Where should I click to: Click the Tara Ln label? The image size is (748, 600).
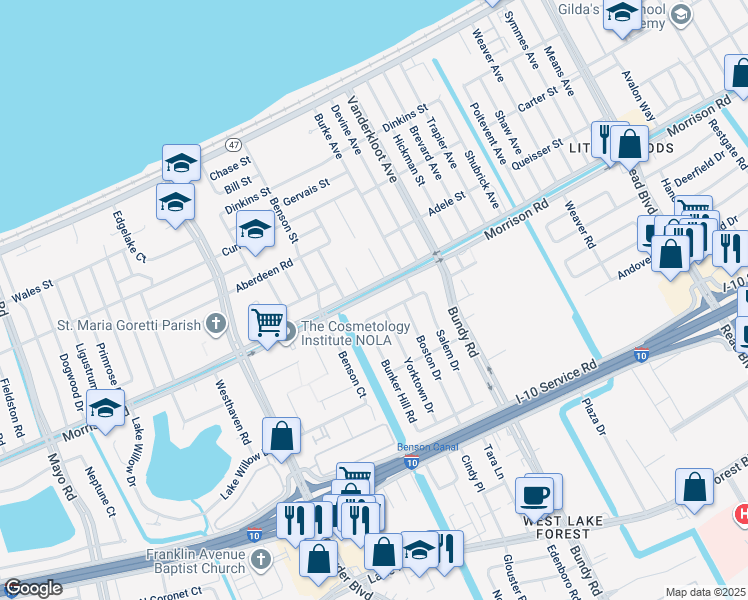click(494, 461)
